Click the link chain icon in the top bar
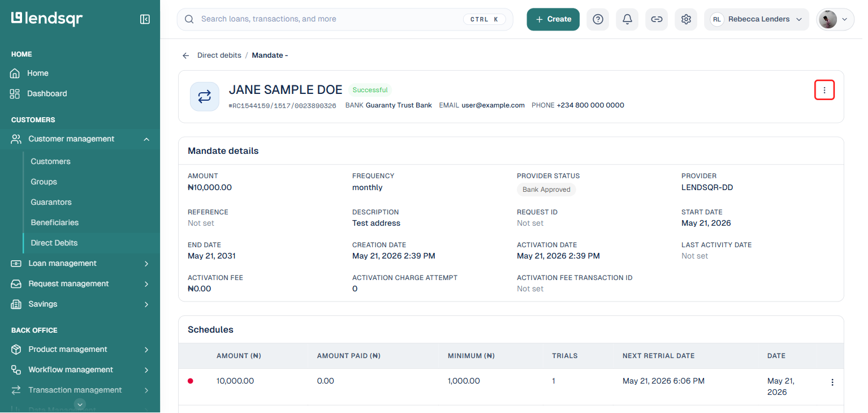Image resolution: width=868 pixels, height=413 pixels. (657, 19)
